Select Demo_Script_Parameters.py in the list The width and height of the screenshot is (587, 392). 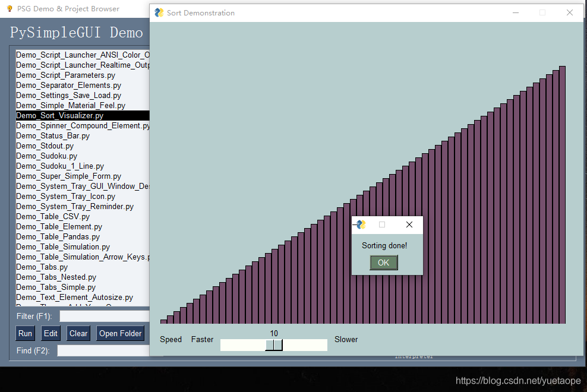83,75
